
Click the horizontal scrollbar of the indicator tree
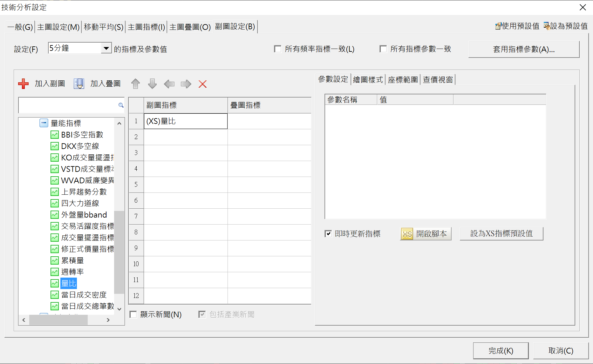point(58,320)
